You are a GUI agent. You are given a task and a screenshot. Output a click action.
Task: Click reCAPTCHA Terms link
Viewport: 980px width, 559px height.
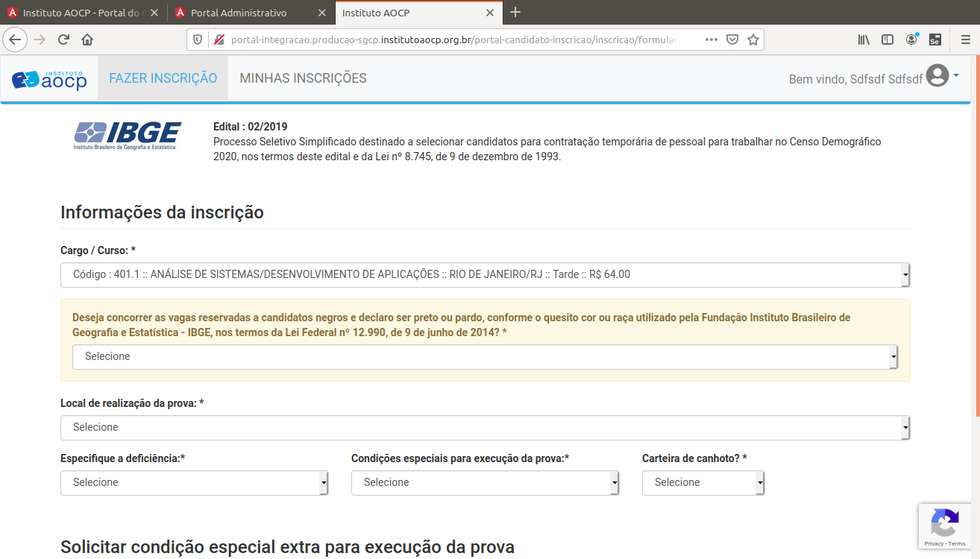coord(957,544)
